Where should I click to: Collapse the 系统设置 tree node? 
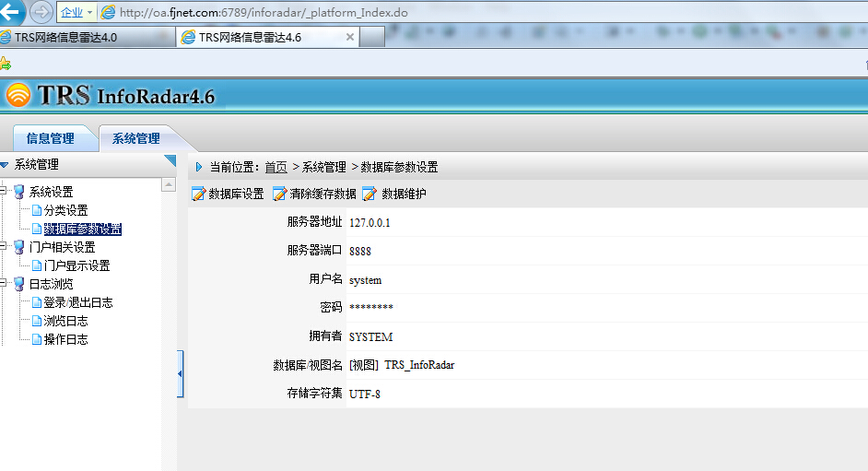click(3, 191)
